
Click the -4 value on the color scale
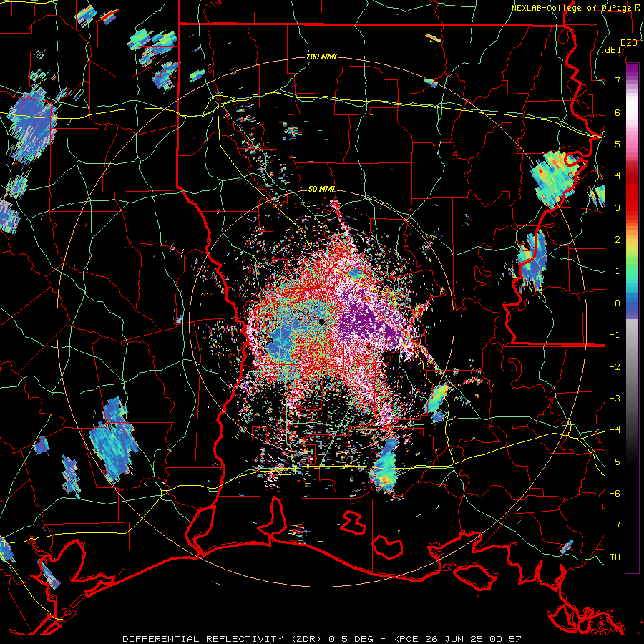point(615,430)
